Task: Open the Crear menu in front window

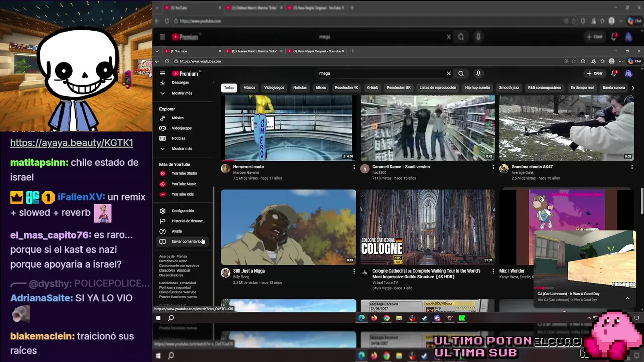Action: coord(594,73)
